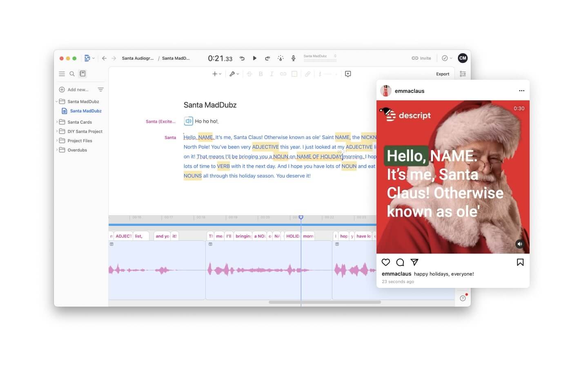Screen dimensions: 588x368
Task: Open the sync status checkmark dropdown
Action: click(447, 58)
